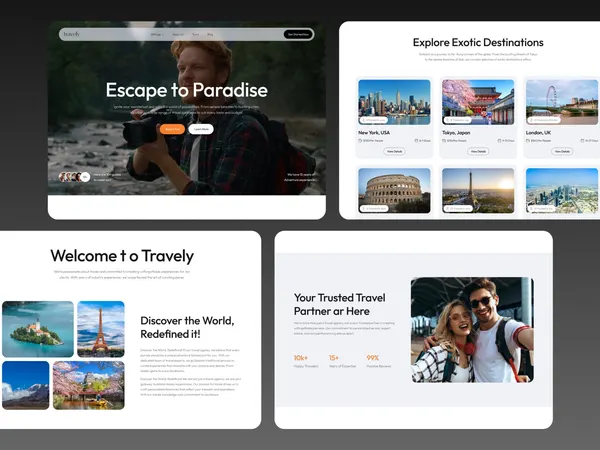Viewport: 600px width, 450px height.
Task: Click the travelers badge on the London image
Action: (x=544, y=120)
